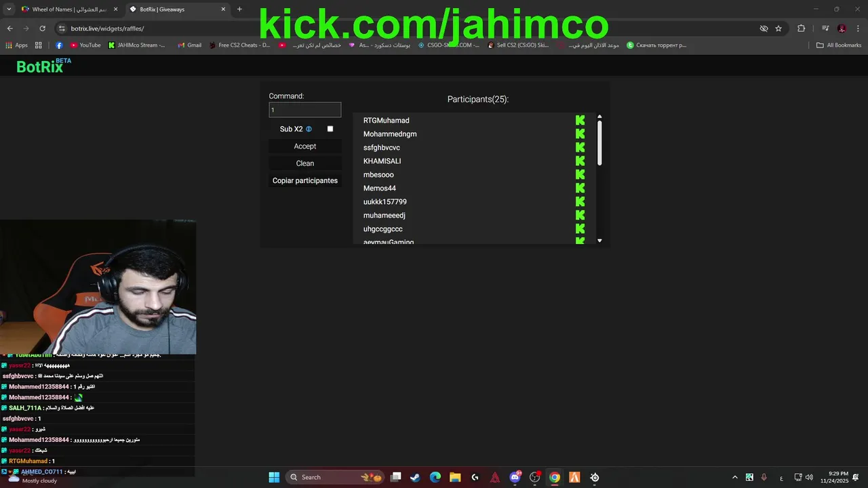Click the webcam overlay of the streamer
The height and width of the screenshot is (488, 868).
click(x=98, y=286)
